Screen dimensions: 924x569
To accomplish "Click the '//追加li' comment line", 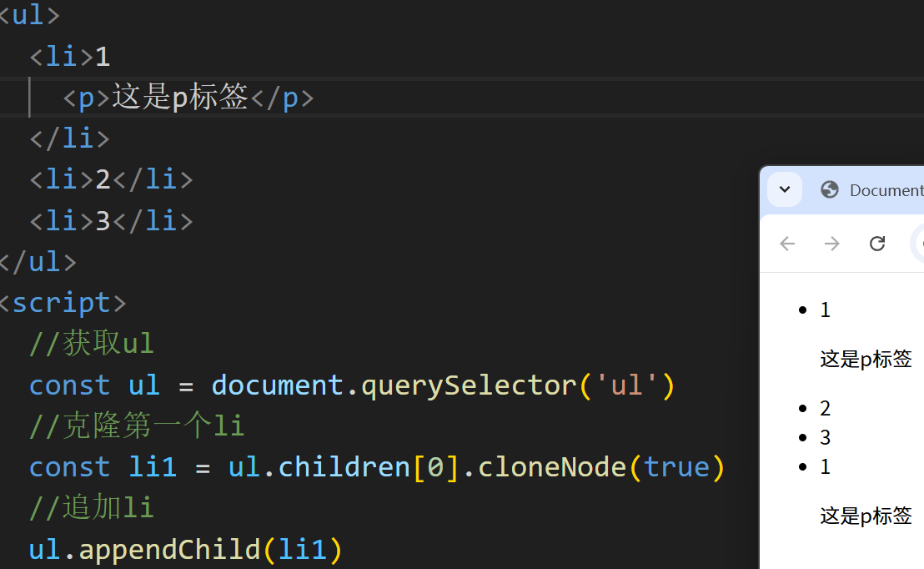I will tap(92, 507).
